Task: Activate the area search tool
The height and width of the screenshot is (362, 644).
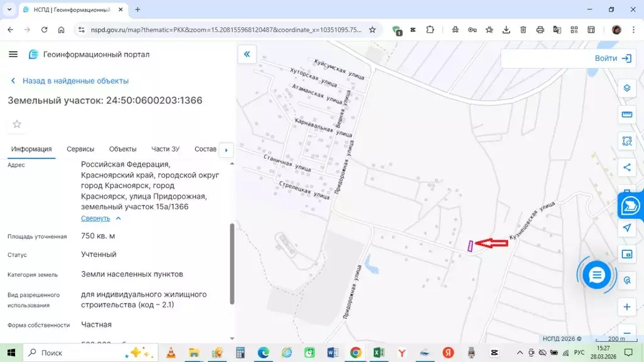Action: 626,141
